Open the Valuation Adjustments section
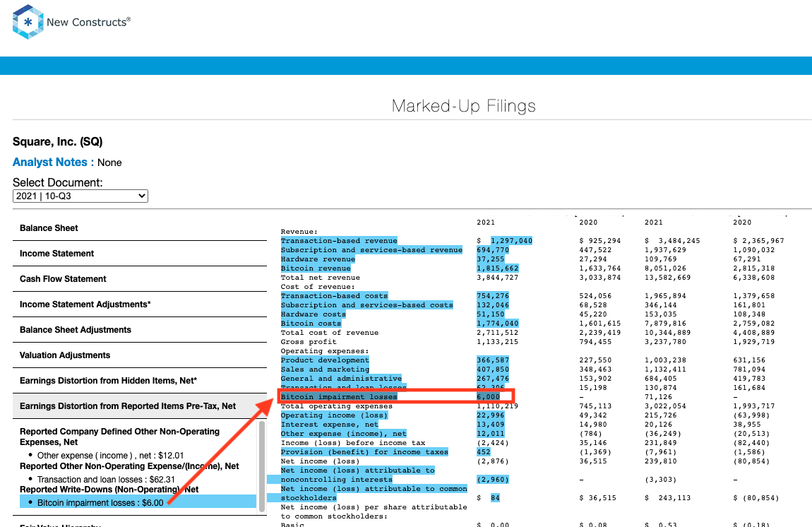 [x=140, y=355]
